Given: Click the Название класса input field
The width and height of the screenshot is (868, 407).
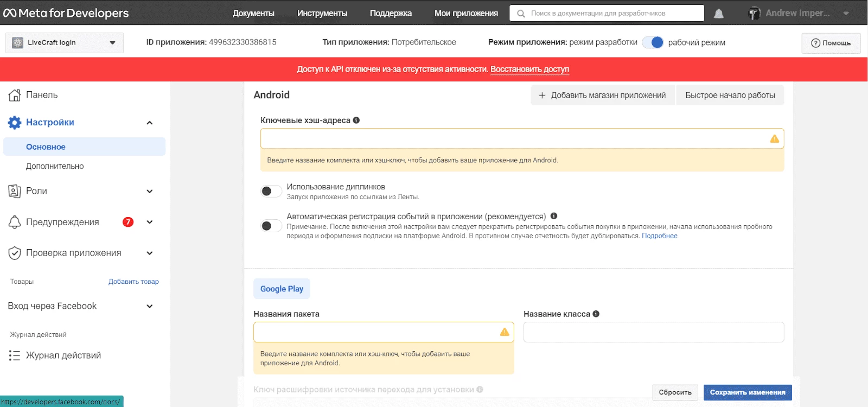Looking at the screenshot, I should coord(654,332).
